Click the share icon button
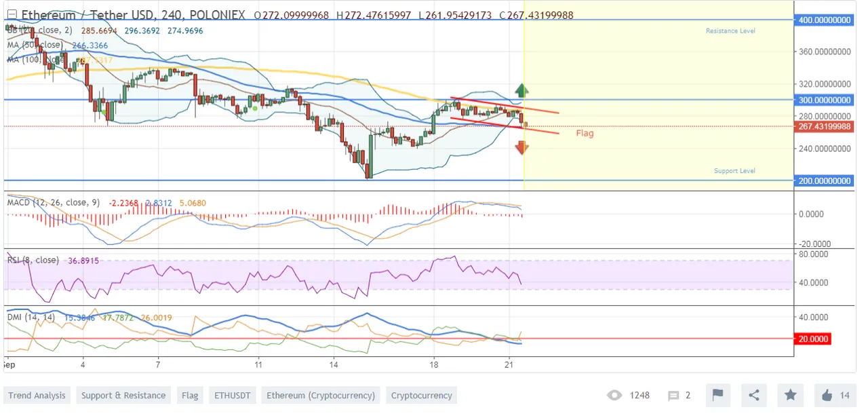Screen dimensions: 868x420 pyautogui.click(x=754, y=395)
